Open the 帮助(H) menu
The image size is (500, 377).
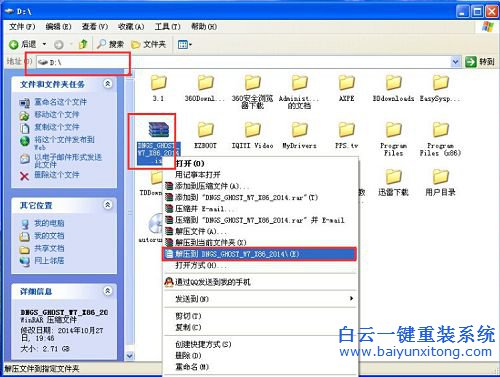point(204,26)
